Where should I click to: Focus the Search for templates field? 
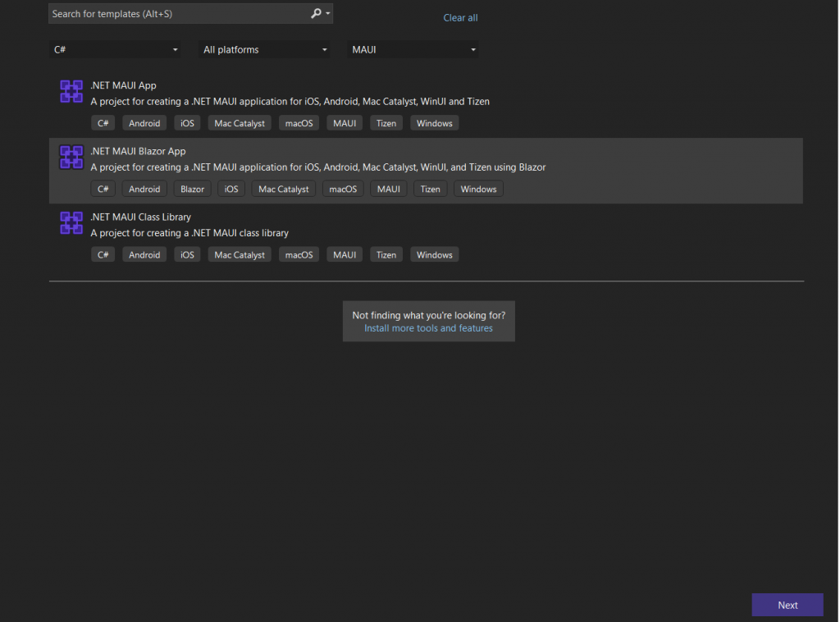[x=190, y=13]
